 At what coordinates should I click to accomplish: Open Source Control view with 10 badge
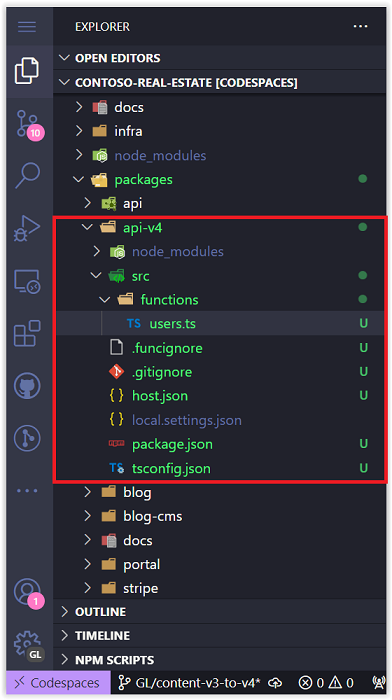tap(29, 125)
